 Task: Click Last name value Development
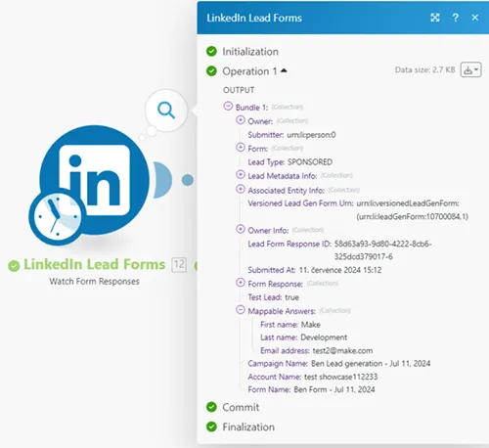324,337
